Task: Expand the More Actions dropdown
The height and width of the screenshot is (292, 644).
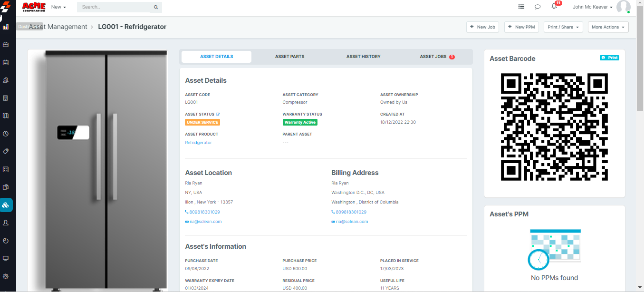Action: pyautogui.click(x=608, y=27)
